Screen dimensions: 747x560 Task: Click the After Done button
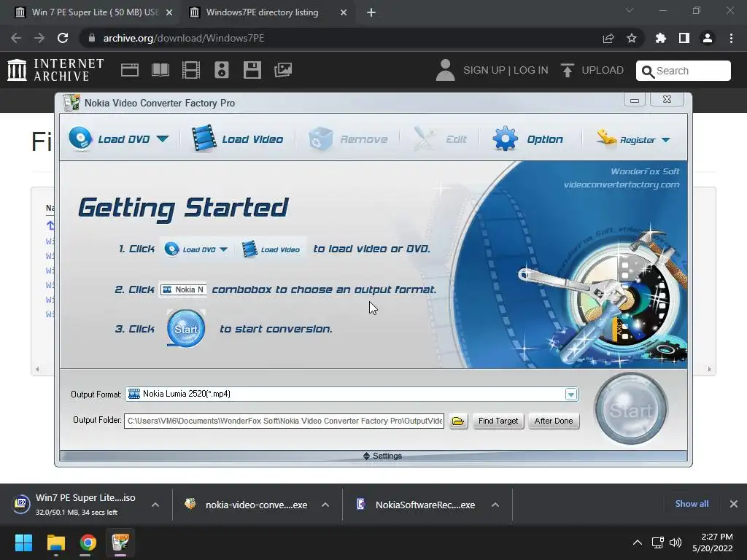554,421
